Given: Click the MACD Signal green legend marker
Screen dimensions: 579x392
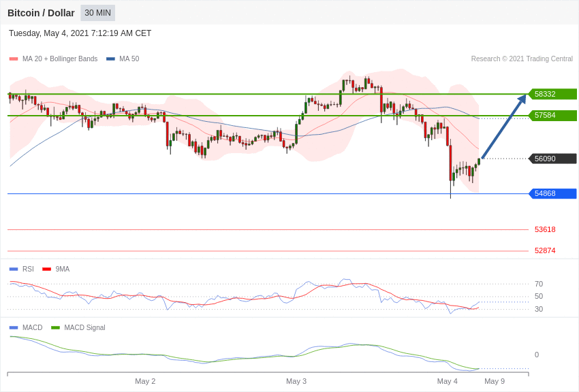Looking at the screenshot, I should click(55, 327).
